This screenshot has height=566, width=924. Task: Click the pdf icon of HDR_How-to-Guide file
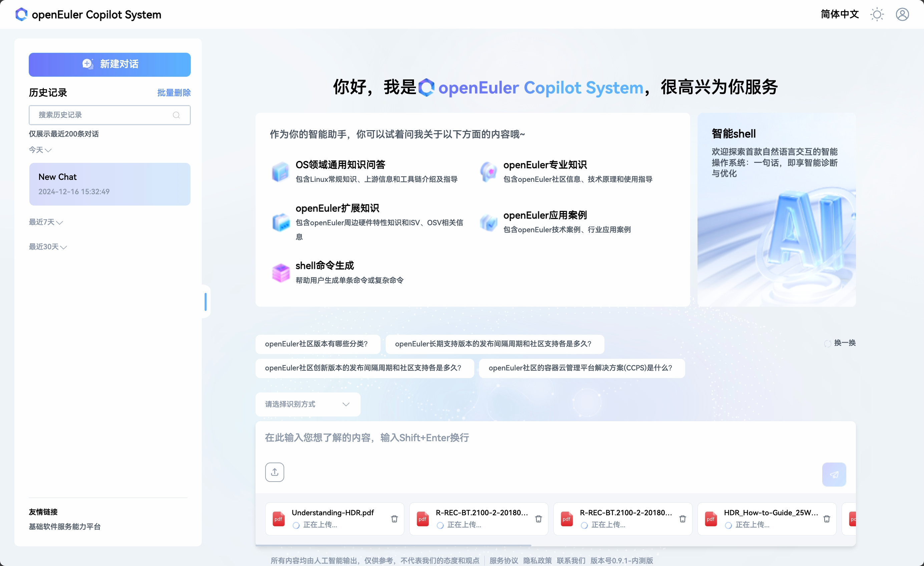pos(711,519)
